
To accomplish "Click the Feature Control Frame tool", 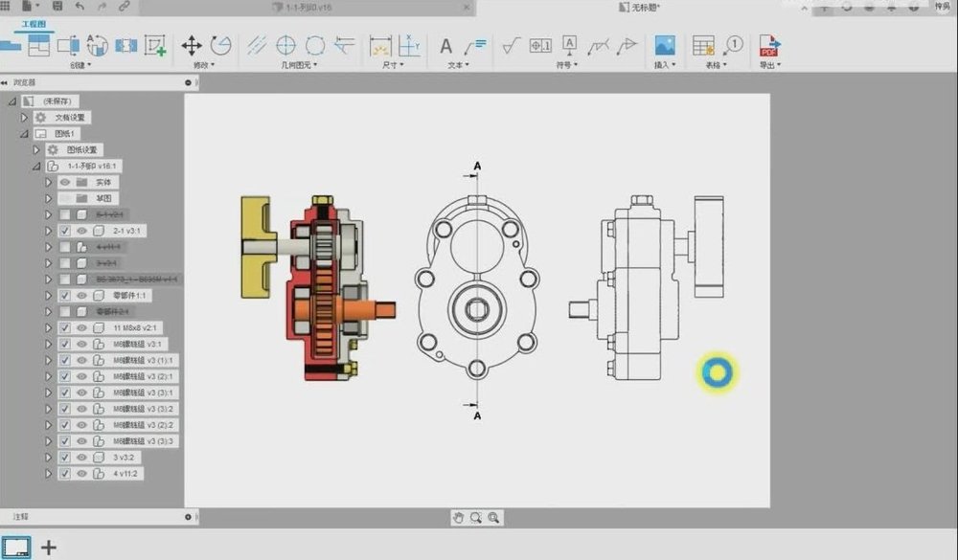I will click(x=540, y=45).
